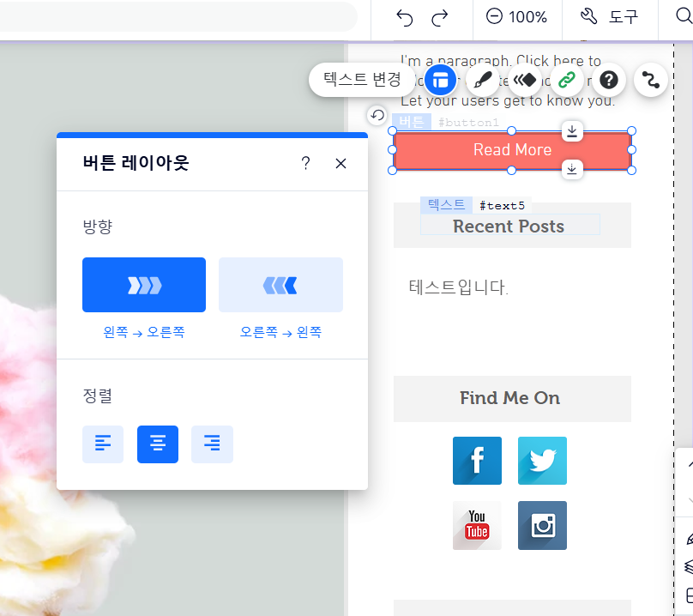
Task: Choose center alignment
Action: click(158, 444)
